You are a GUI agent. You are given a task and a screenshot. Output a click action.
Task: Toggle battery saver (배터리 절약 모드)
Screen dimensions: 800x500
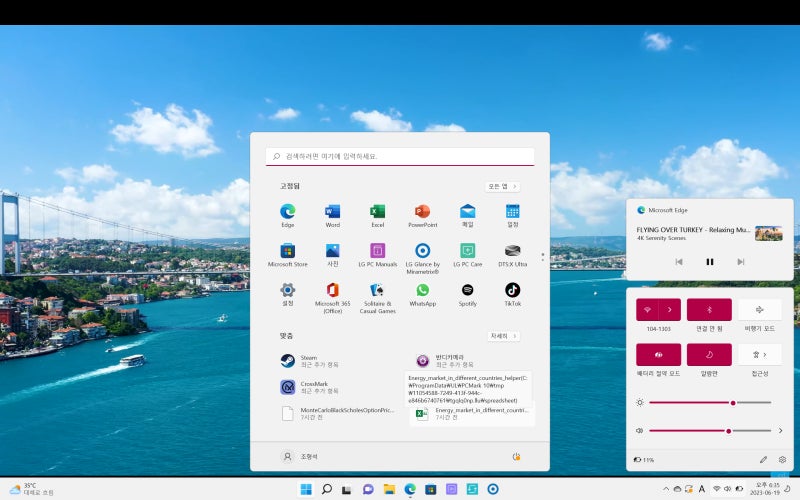tap(658, 355)
